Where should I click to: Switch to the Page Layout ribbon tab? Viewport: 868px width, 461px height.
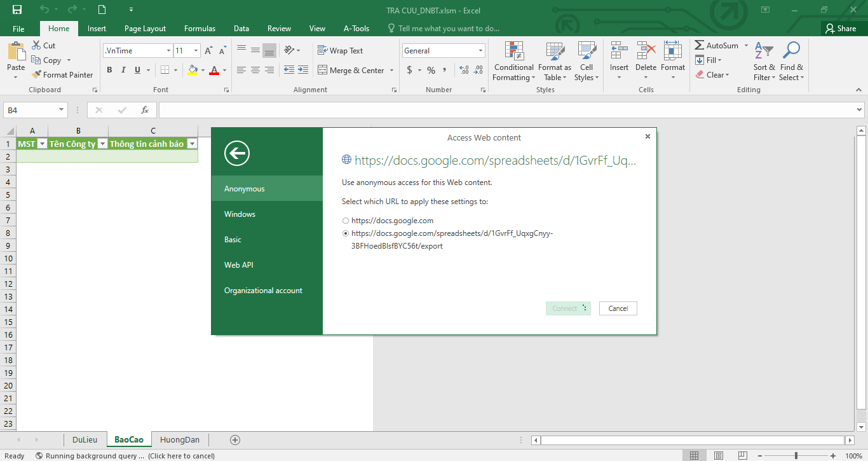[145, 29]
